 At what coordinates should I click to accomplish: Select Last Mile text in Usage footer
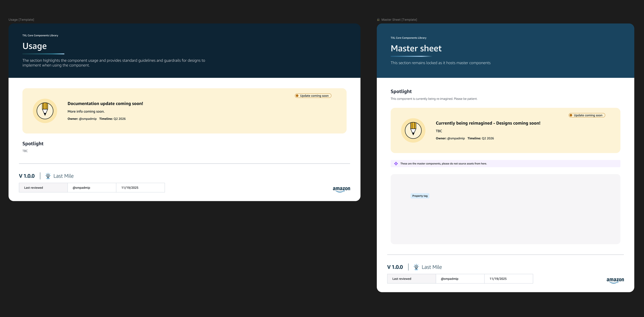click(63, 176)
